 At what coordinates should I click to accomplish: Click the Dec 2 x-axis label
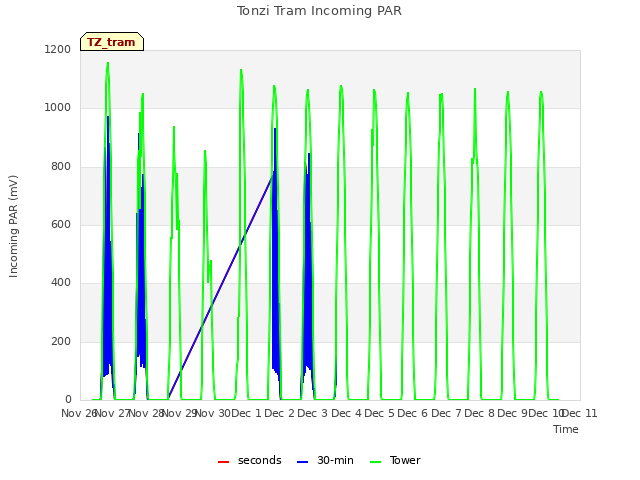pos(280,413)
